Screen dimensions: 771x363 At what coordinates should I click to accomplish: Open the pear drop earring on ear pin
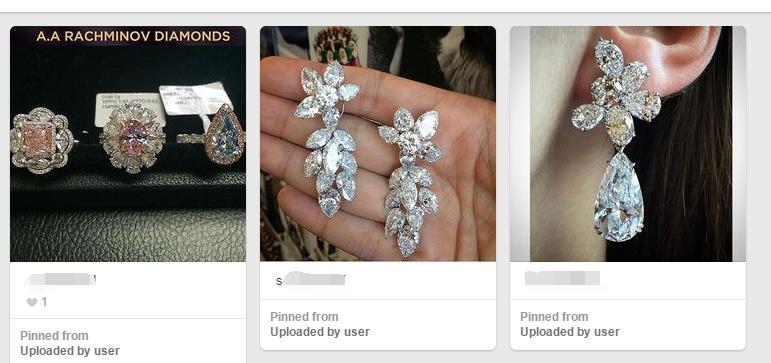click(628, 144)
